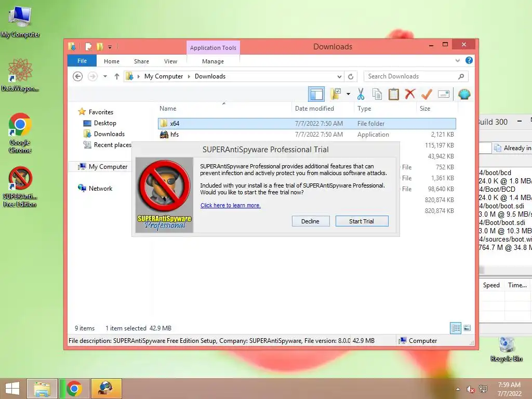Open the recent locations dropdown arrow
Viewport: 532px width, 399px height.
[105, 76]
